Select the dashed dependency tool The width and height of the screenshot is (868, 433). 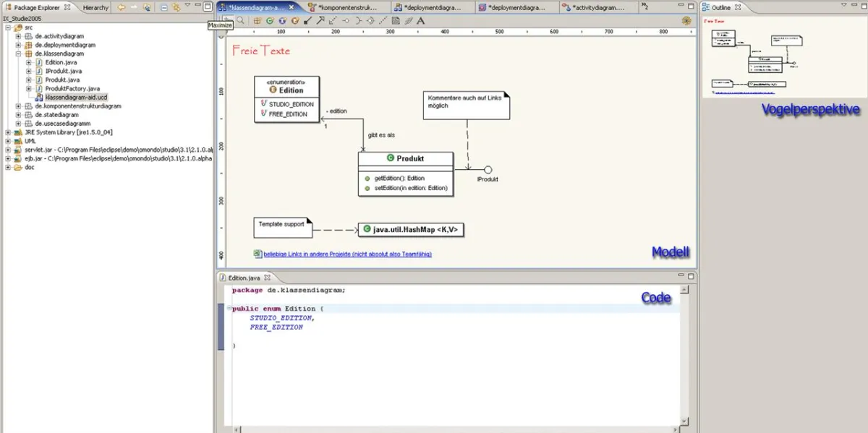click(x=383, y=21)
